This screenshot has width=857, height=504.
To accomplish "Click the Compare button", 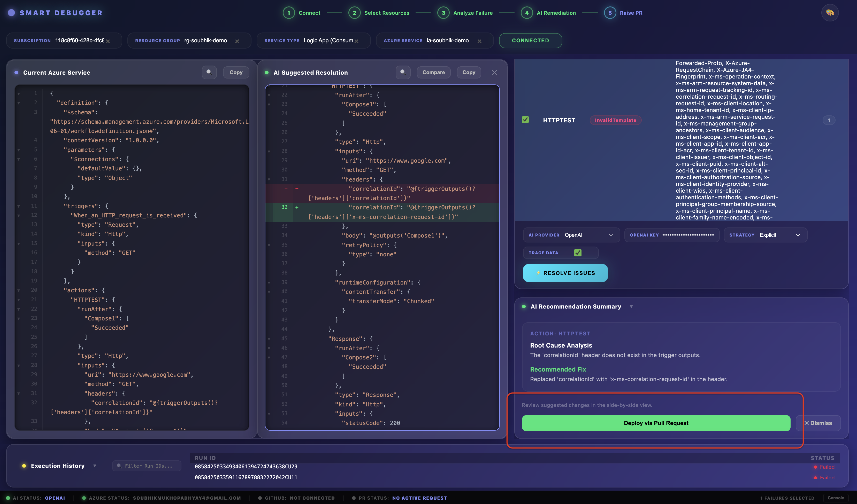I will pyautogui.click(x=434, y=72).
